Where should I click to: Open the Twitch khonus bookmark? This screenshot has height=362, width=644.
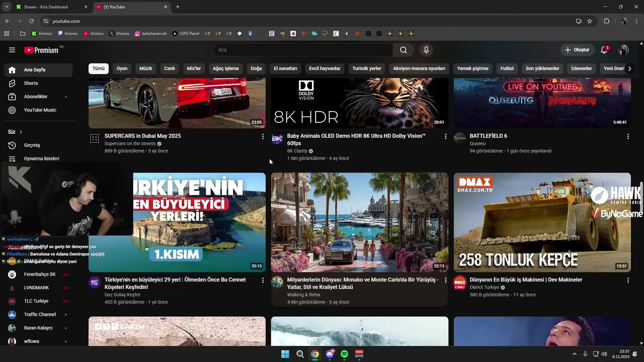click(68, 34)
